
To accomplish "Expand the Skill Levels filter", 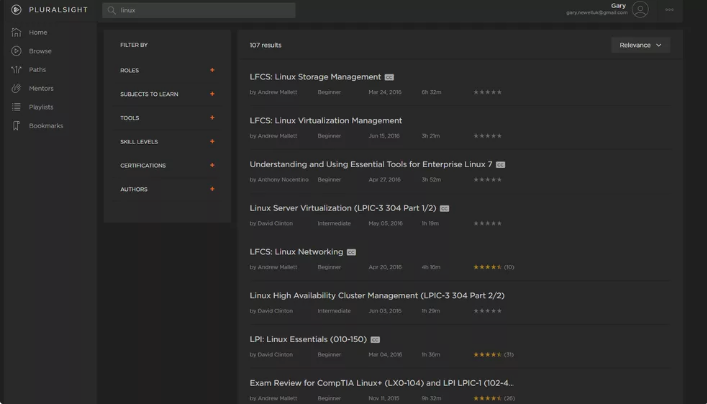I will (212, 142).
